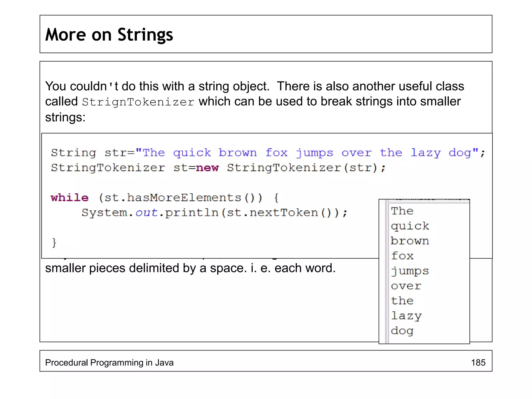This screenshot has height=399, width=532.
Task: Click the footer text 'Procedural Programming in Java'
Action: [109, 363]
